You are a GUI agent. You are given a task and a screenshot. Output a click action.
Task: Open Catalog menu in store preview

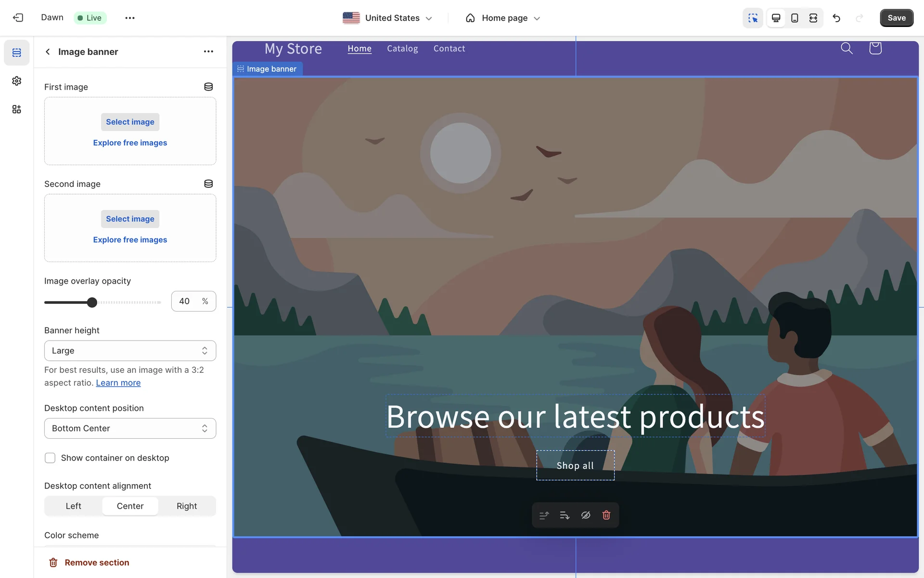click(402, 49)
